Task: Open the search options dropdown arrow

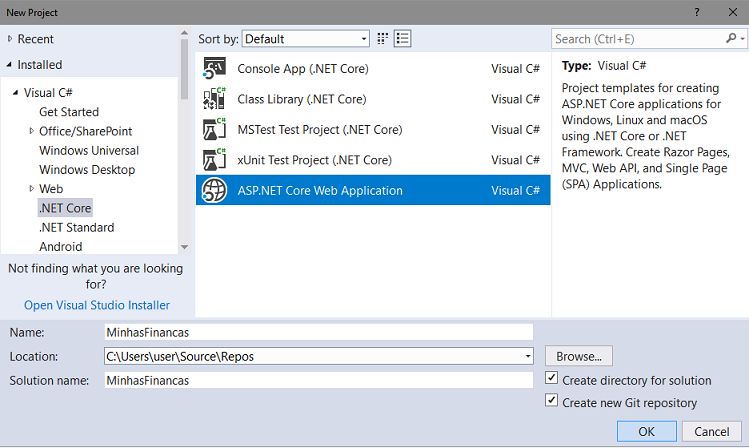Action: pos(742,39)
